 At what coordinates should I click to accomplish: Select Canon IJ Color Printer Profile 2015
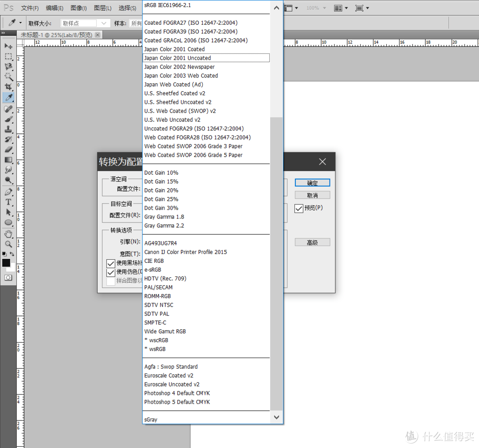[206, 252]
